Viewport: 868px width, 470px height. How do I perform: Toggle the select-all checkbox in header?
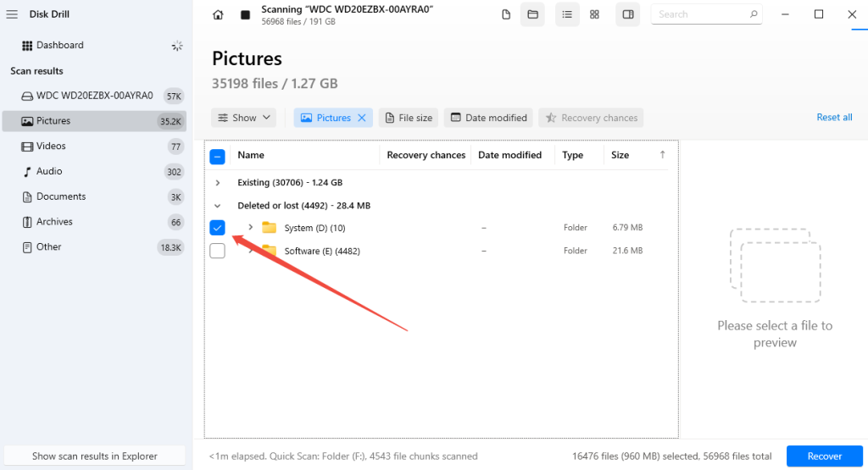click(x=217, y=156)
